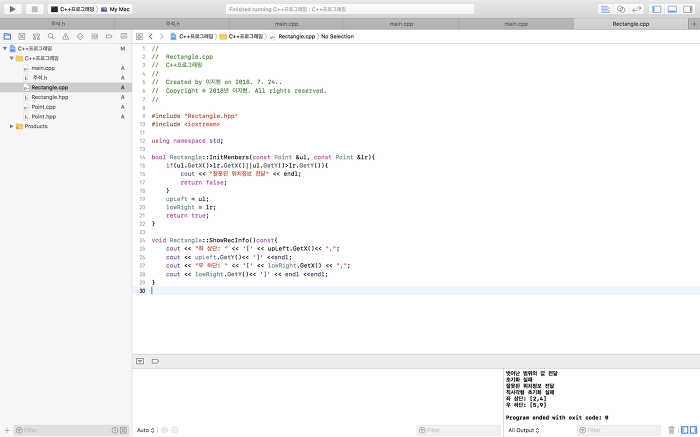
Task: Click the C++프로그래밍 folder in jump bar
Action: pyautogui.click(x=241, y=37)
